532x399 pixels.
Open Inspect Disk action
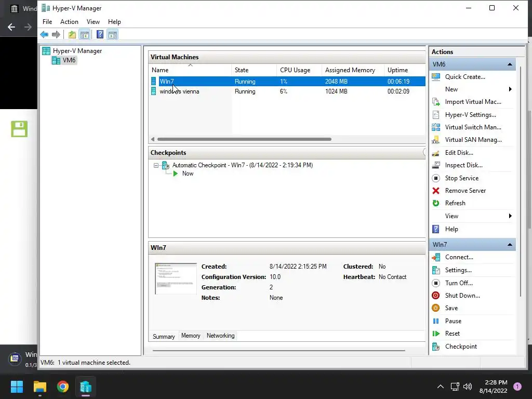click(x=463, y=165)
